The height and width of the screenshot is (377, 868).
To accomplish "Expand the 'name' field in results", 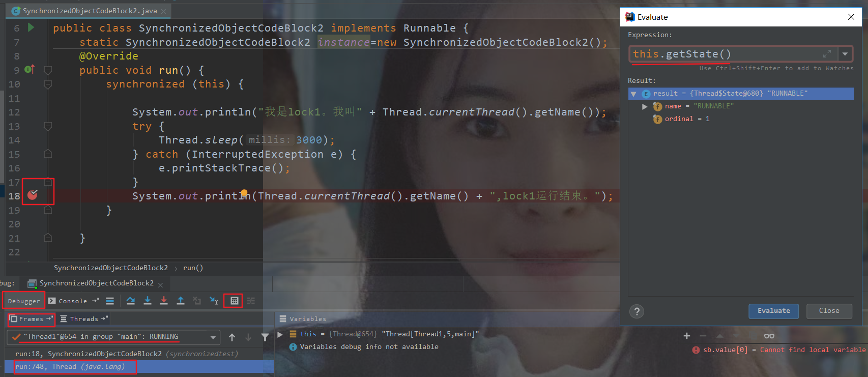I will 645,106.
